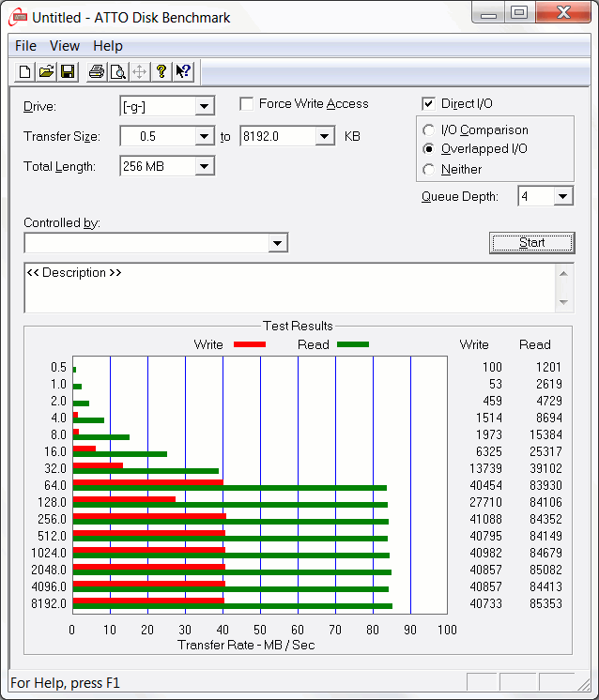The height and width of the screenshot is (700, 599).
Task: Open the Total Length 256 MB dropdown
Action: [x=205, y=167]
